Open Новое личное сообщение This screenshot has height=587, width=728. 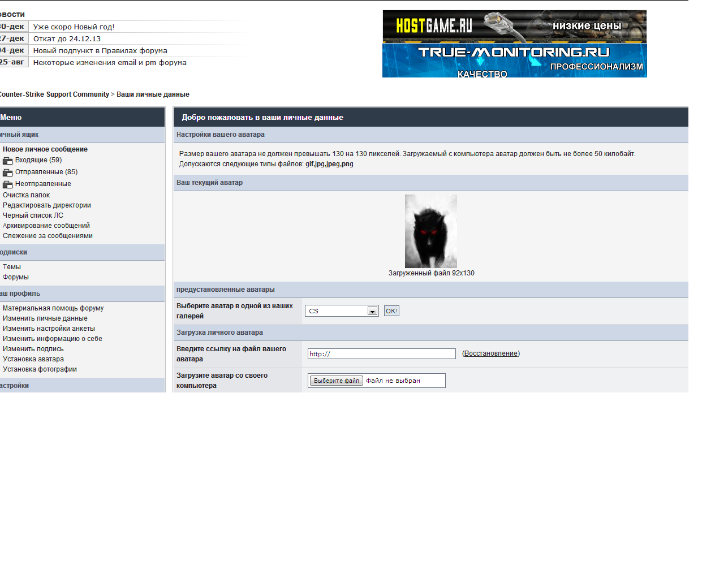point(45,149)
